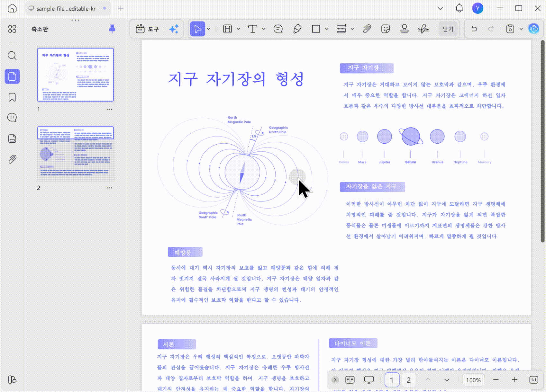Viewport: 546px width, 392px height.
Task: Go to page 2 in navigation bar
Action: click(409, 380)
